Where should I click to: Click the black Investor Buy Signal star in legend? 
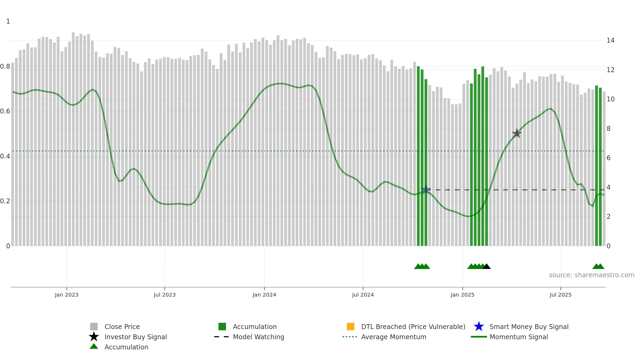[94, 337]
